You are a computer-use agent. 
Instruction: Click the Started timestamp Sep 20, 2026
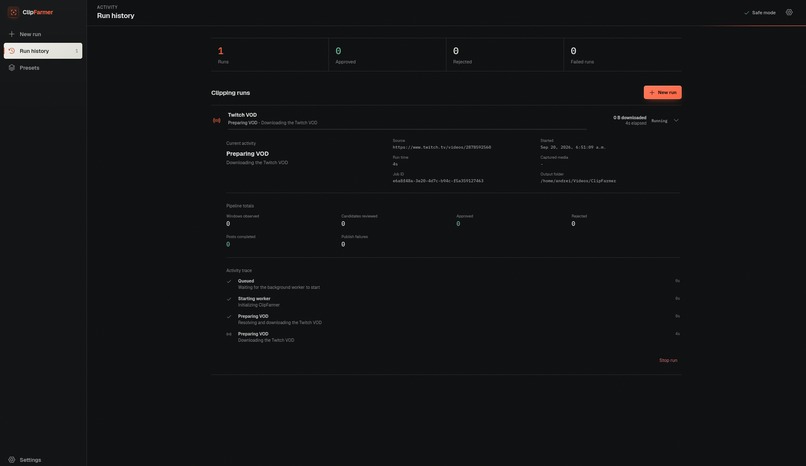click(x=573, y=147)
